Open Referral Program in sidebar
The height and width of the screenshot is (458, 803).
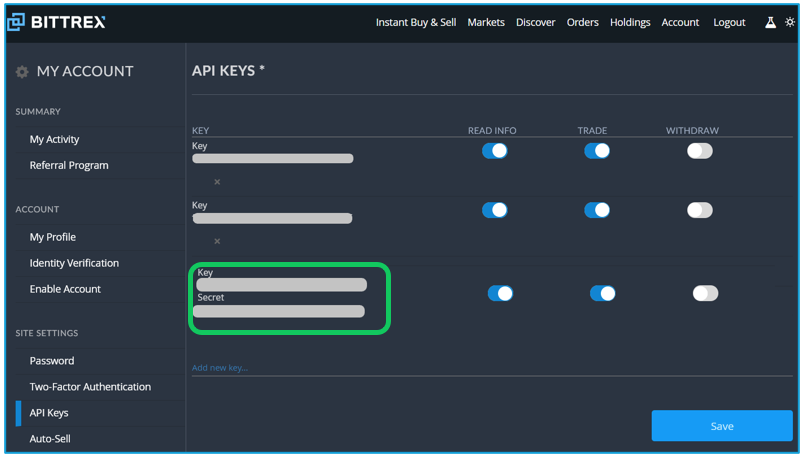69,165
